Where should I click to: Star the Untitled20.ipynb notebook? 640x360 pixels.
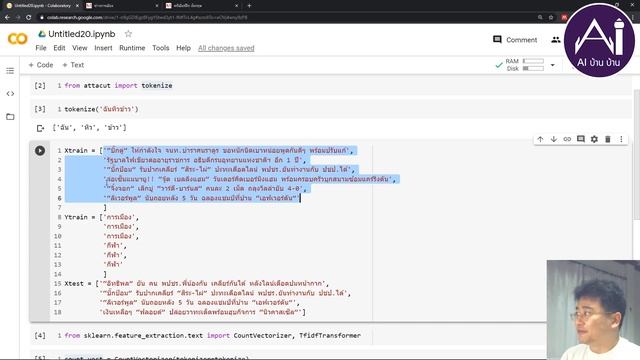(128, 34)
